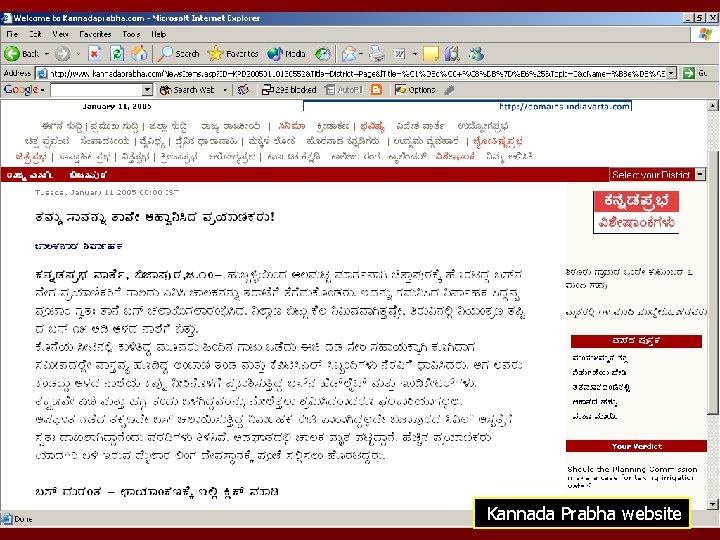720x540 pixels.
Task: Expand the Edit button dropdown arrow
Action: click(x=415, y=54)
